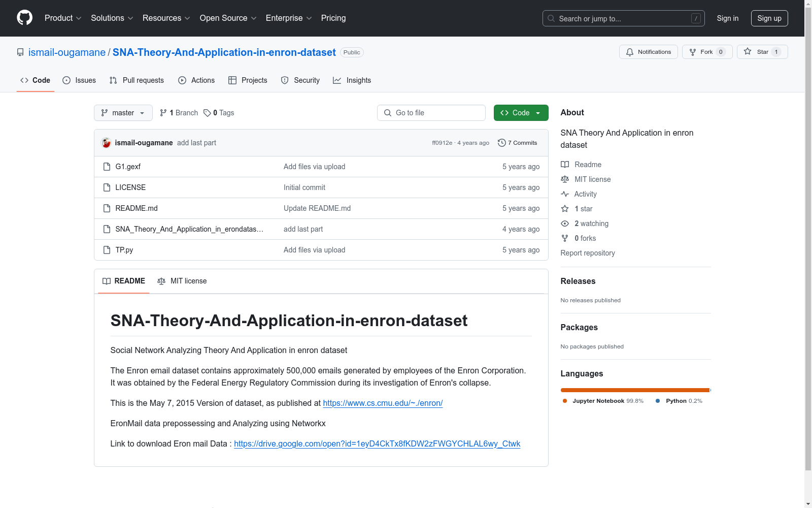
Task: Open the G1.gexf file
Action: pyautogui.click(x=128, y=167)
